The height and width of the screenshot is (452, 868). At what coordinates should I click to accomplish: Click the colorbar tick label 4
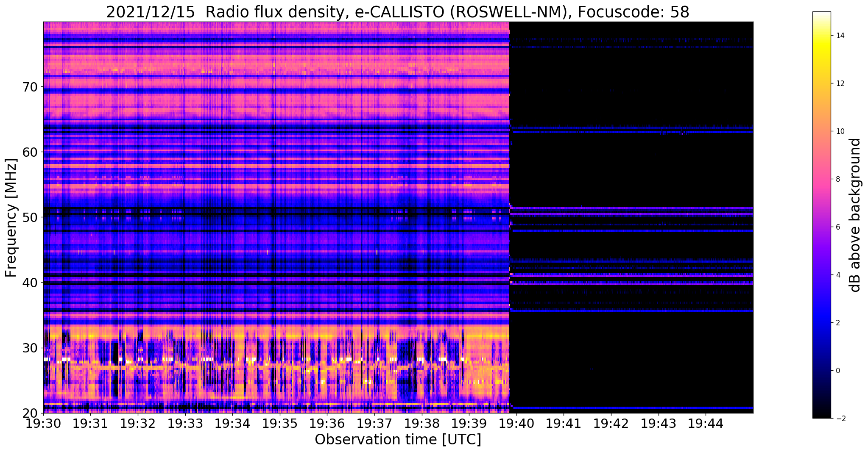837,275
